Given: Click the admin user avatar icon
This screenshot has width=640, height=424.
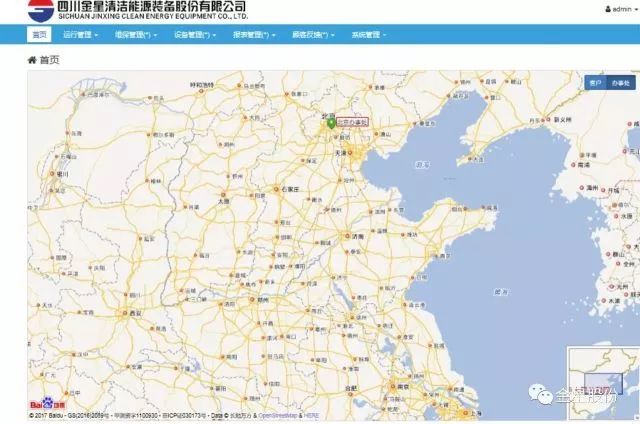Looking at the screenshot, I should [x=608, y=9].
